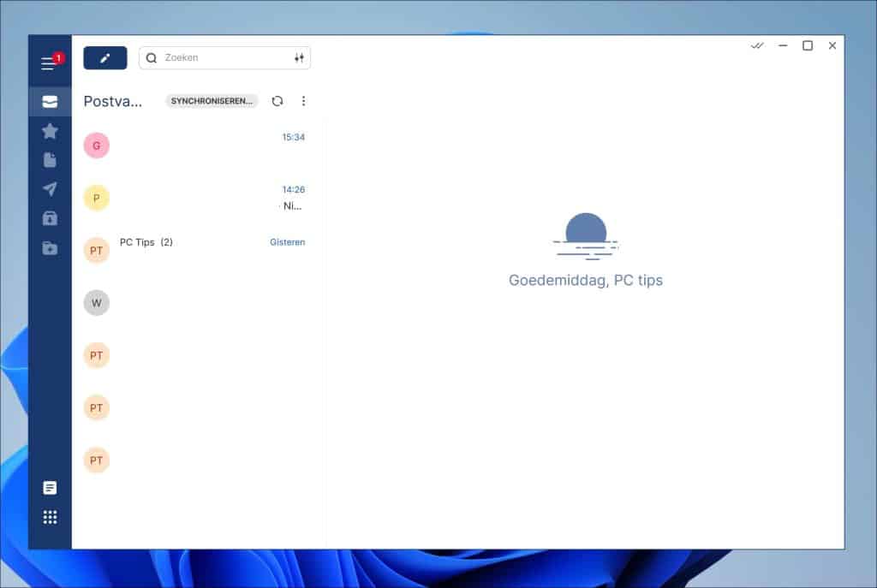Select the conversation with W avatar
The width and height of the screenshot is (877, 588).
coord(197,302)
